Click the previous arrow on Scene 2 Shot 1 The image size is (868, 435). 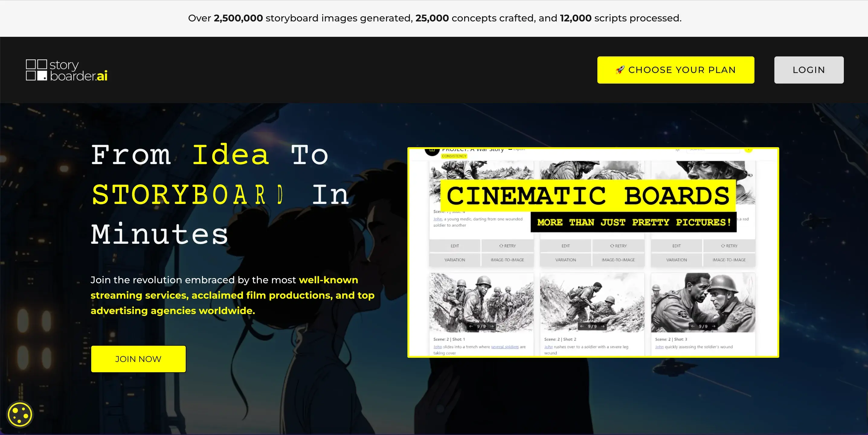(x=471, y=326)
